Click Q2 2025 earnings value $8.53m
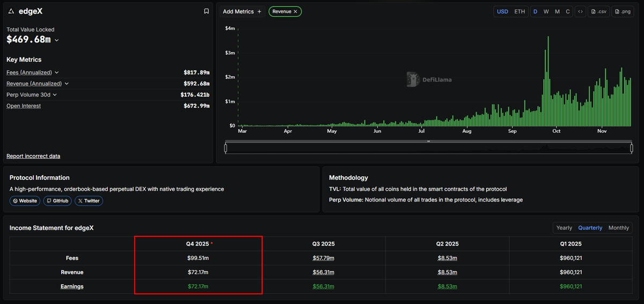 (x=448, y=286)
